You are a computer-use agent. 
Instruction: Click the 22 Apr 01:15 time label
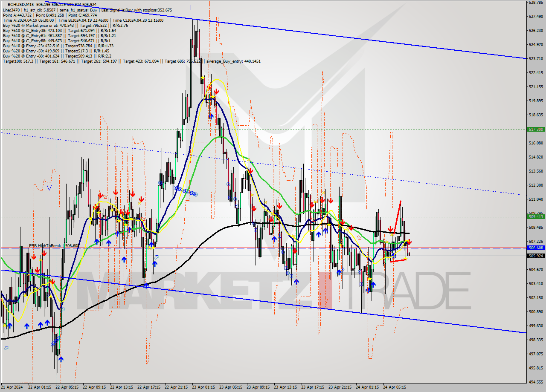click(40, 387)
